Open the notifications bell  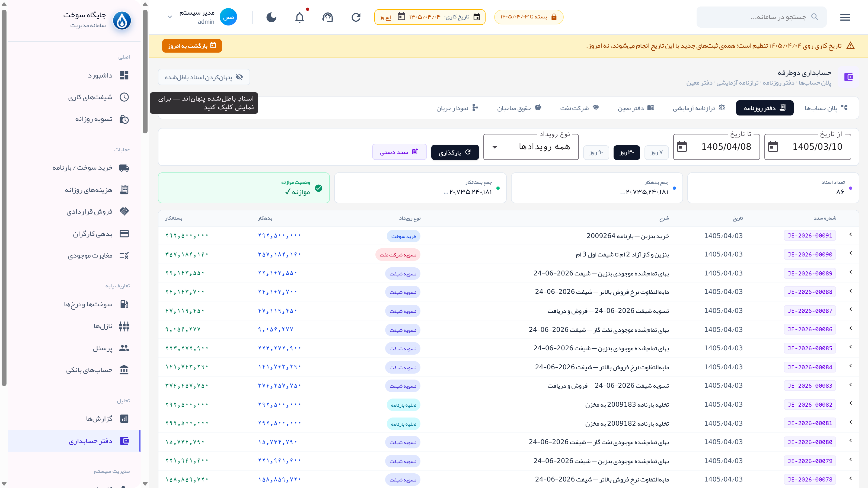coord(299,17)
